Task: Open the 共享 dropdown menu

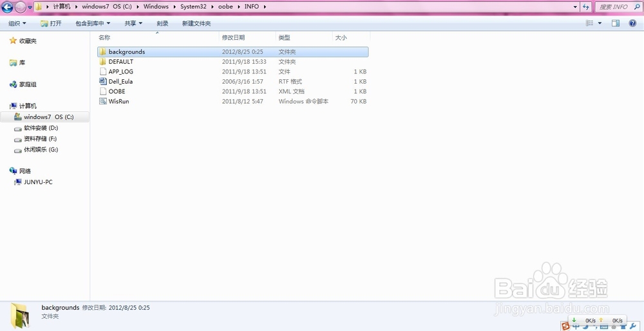Action: pos(133,23)
